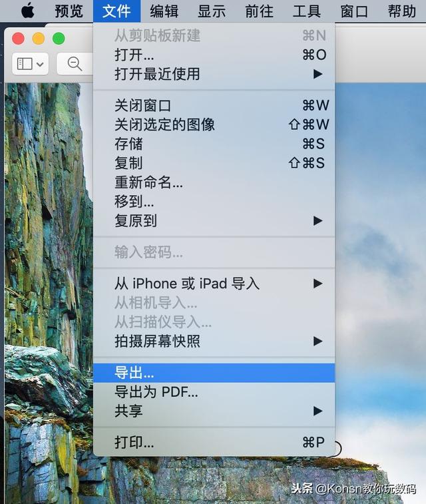Expand the 共享 submenu
The image size is (426, 504).
pyautogui.click(x=214, y=411)
